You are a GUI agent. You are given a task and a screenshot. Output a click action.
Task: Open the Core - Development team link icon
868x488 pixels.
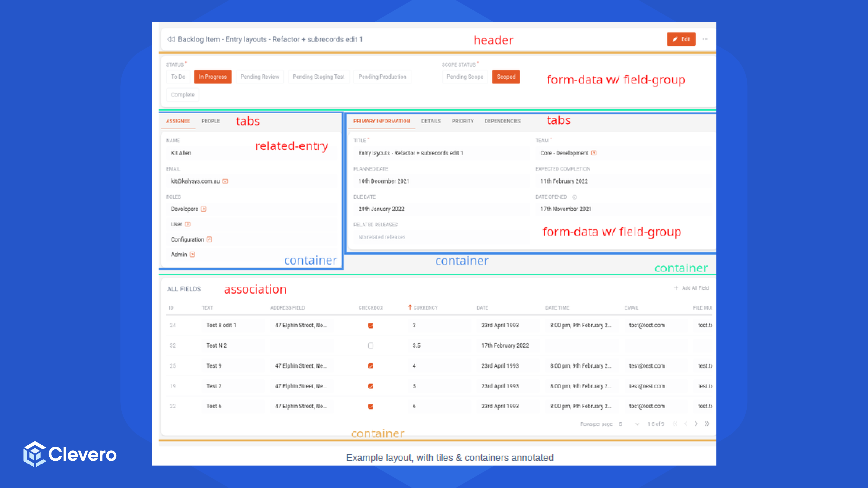[594, 153]
